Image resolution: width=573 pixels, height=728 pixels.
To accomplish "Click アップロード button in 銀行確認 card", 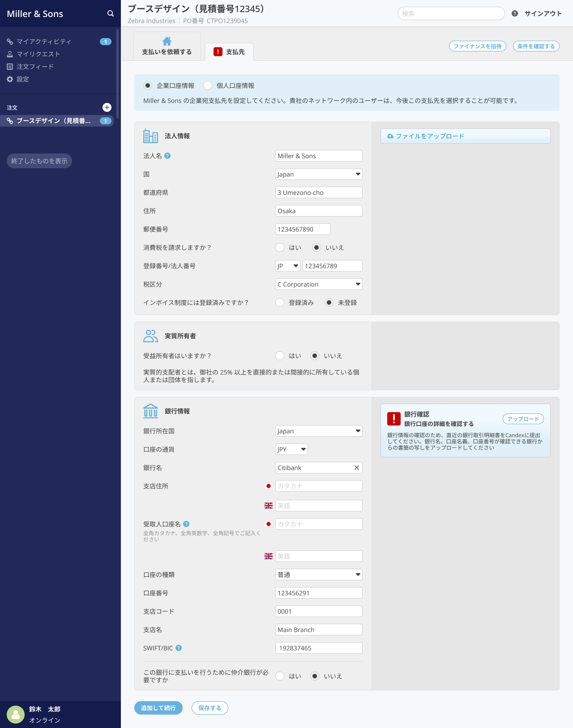I will [523, 419].
